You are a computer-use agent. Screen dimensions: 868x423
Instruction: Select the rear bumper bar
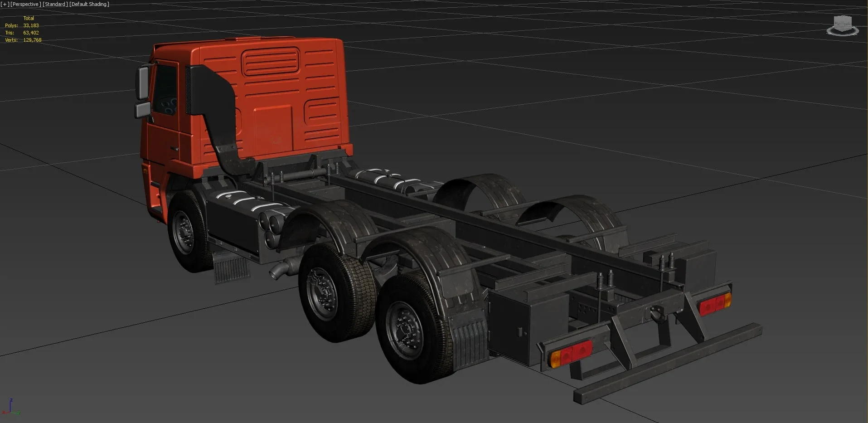click(667, 364)
